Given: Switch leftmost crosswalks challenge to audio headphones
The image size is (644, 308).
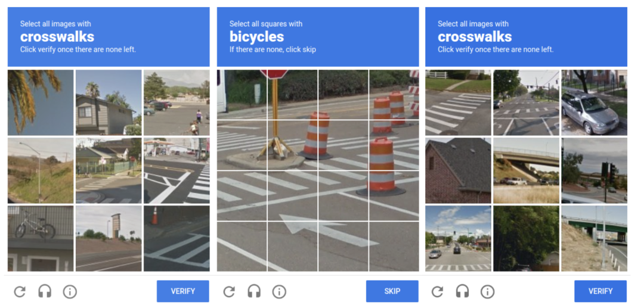Looking at the screenshot, I should [x=45, y=291].
